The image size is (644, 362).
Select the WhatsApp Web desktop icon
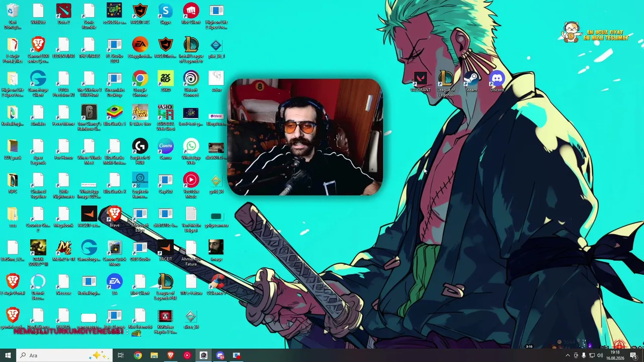[191, 151]
